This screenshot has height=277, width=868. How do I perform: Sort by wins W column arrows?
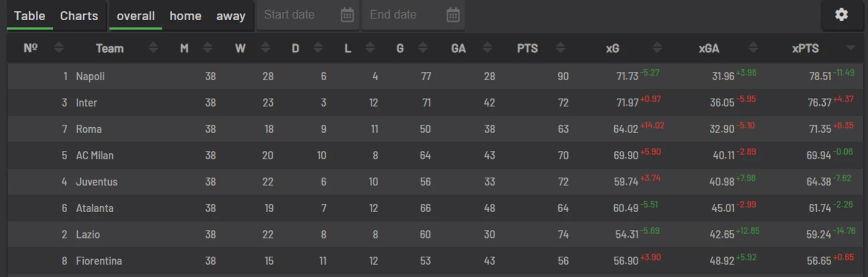pos(266,48)
